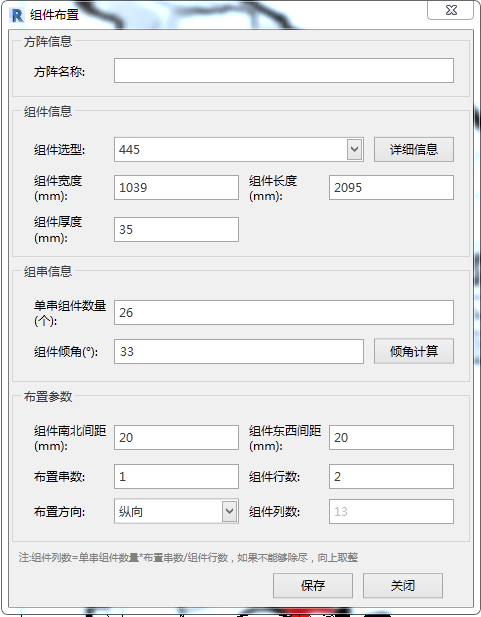Viewport: 481px width, 617px height.
Task: Click the 布置串数 field showing 1
Action: tap(176, 477)
